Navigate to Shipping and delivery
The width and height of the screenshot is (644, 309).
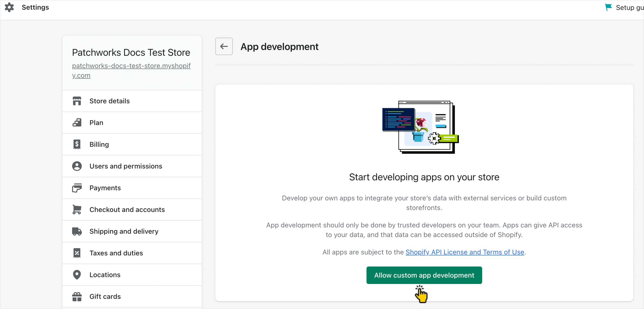(x=124, y=231)
